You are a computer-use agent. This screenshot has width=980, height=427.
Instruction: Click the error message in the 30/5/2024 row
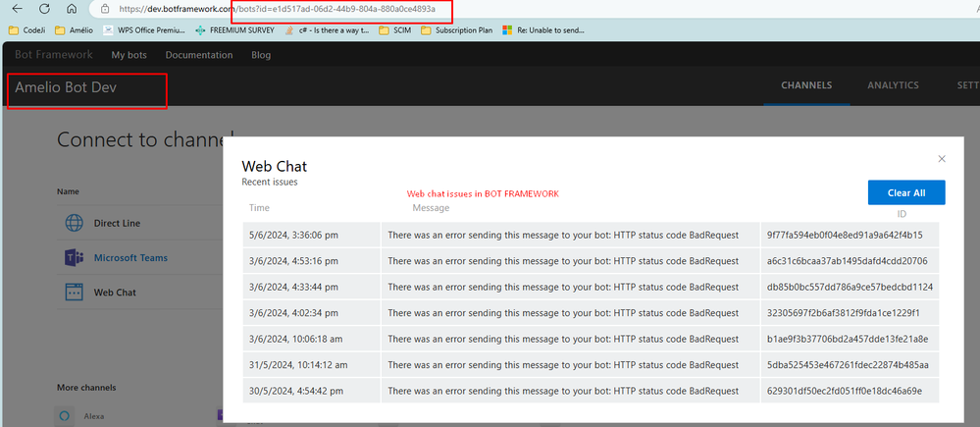pos(564,391)
